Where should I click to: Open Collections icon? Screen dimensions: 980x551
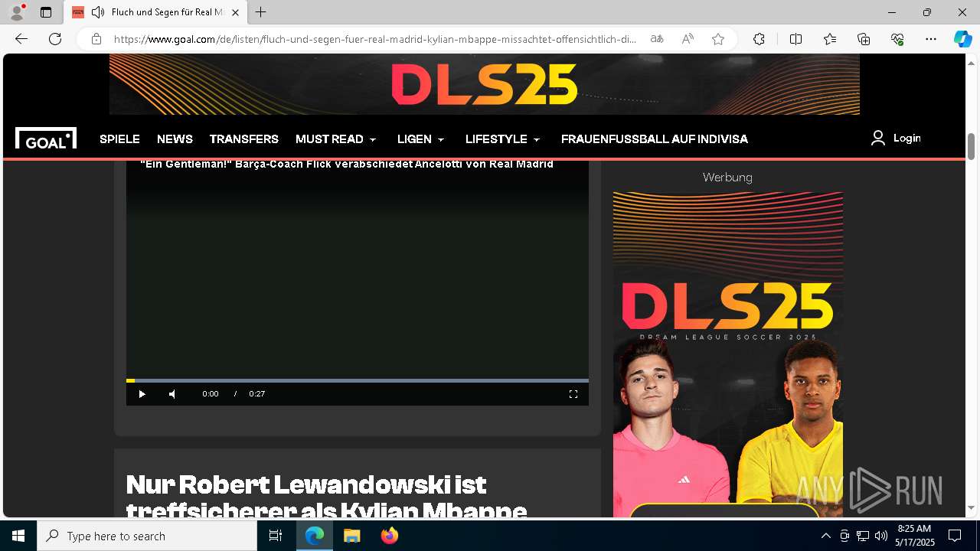pos(864,39)
